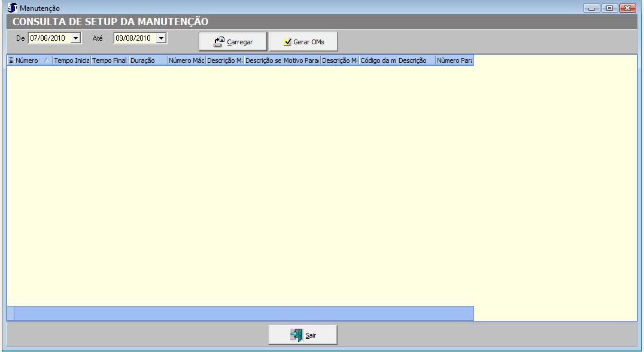
Task: Open the 'Até' end date dropdown
Action: point(160,38)
